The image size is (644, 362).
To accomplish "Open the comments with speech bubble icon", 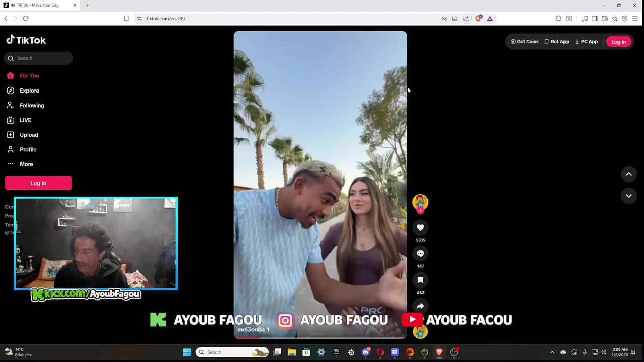I will [x=420, y=253].
